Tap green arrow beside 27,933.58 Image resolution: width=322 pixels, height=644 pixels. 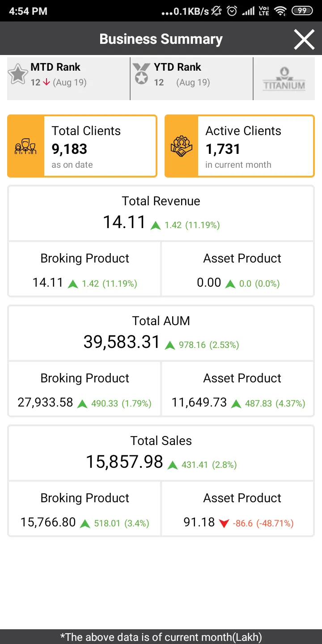82,404
